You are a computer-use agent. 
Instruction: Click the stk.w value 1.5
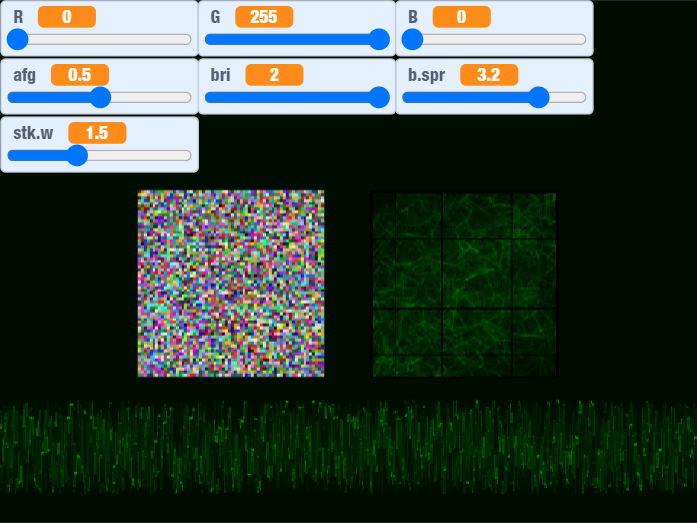point(97,133)
